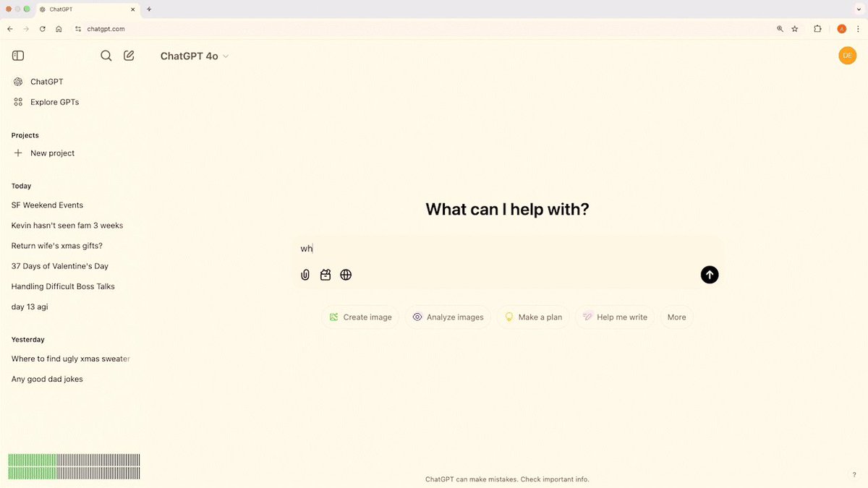868x488 pixels.
Task: Click the Make a plan suggestion
Action: 533,317
